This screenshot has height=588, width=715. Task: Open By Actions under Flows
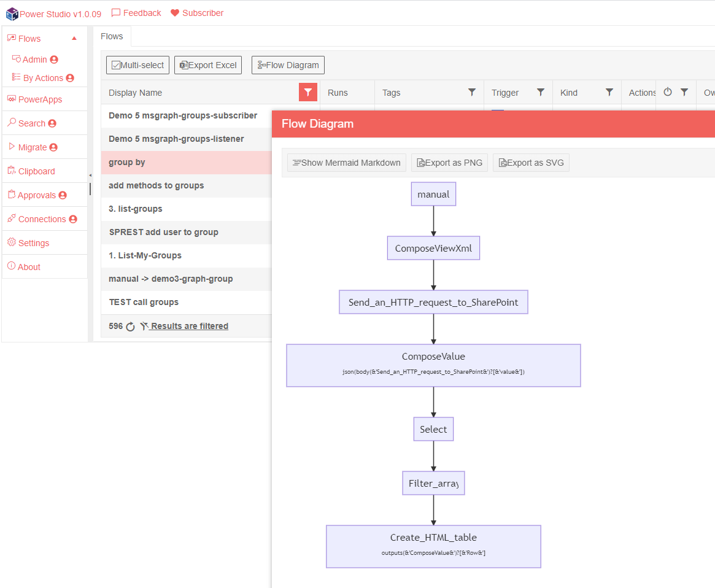43,78
